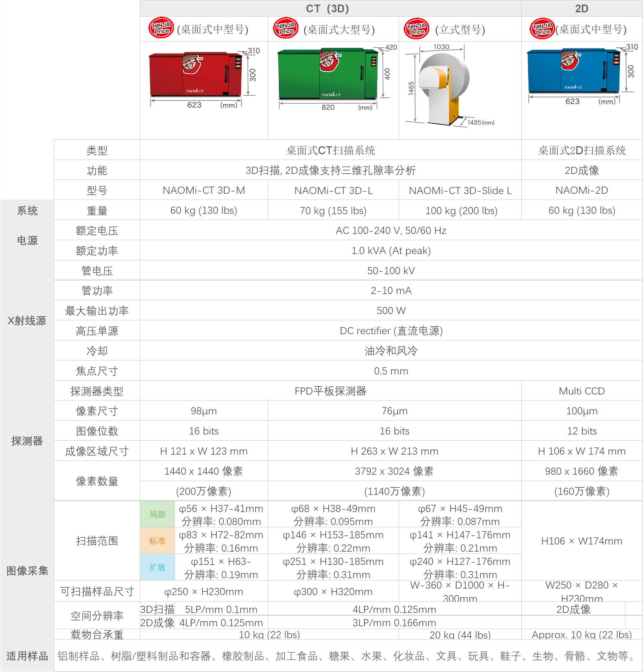The image size is (643, 672).
Task: Select the 2D column header
Action: [582, 8]
